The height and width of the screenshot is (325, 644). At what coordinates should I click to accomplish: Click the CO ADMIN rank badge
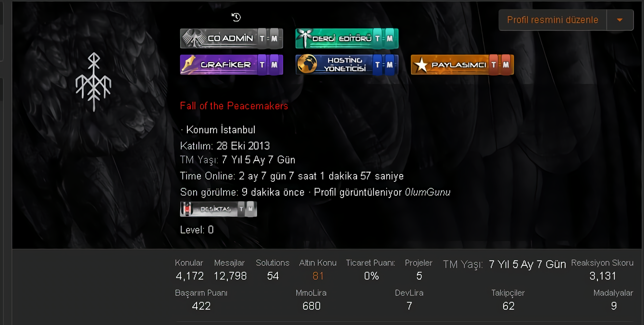(231, 38)
